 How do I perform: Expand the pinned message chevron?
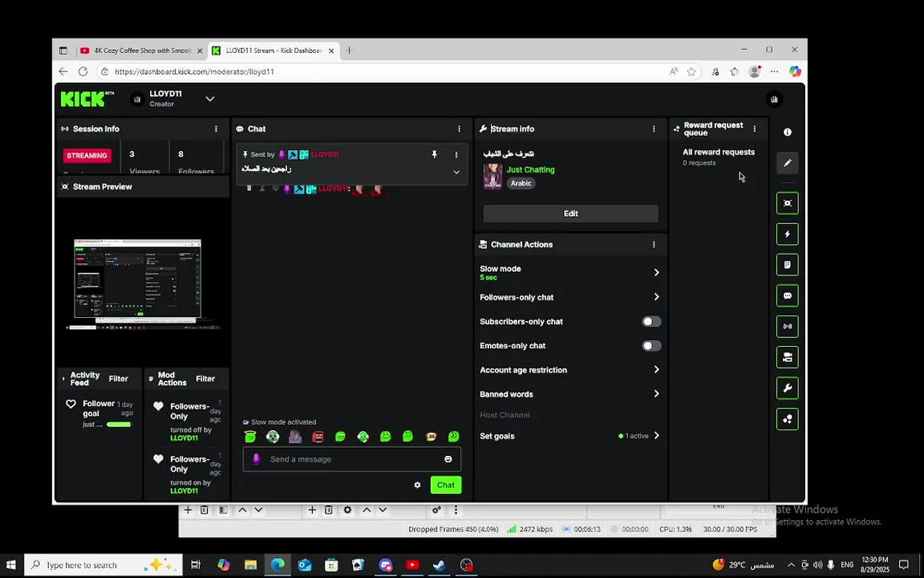456,173
